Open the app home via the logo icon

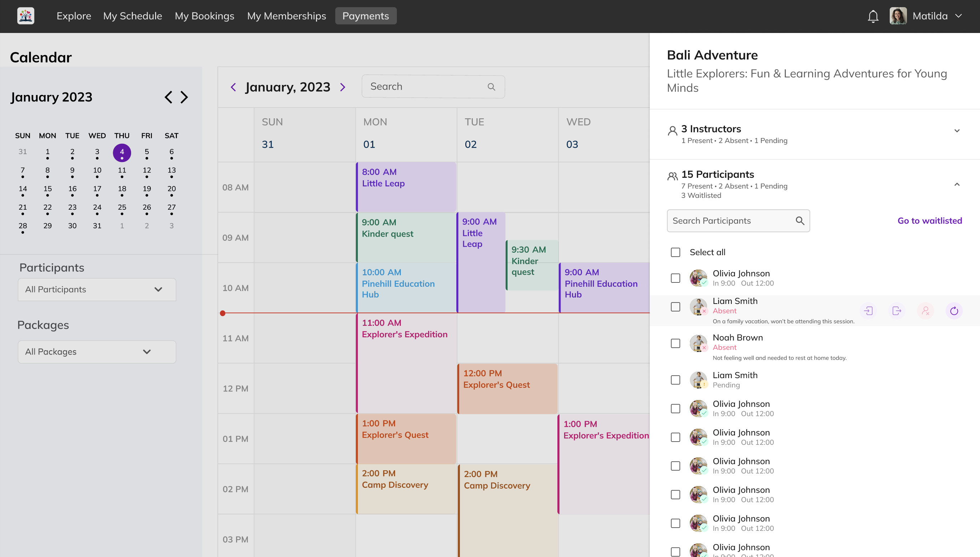(x=25, y=16)
